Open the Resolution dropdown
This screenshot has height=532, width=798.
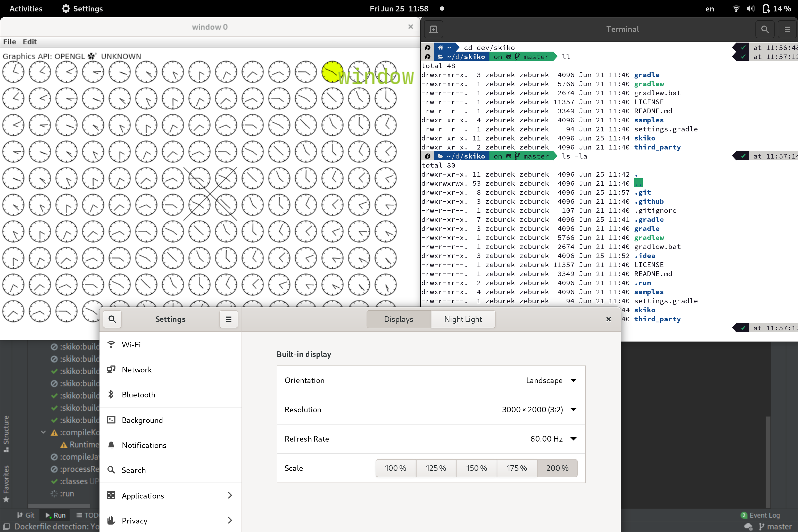(x=539, y=410)
